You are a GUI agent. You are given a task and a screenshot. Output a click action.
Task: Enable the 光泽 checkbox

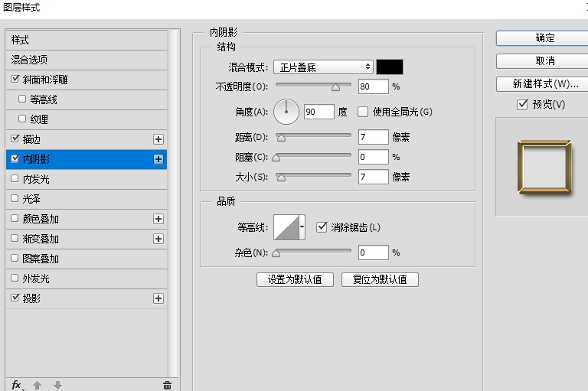15,198
